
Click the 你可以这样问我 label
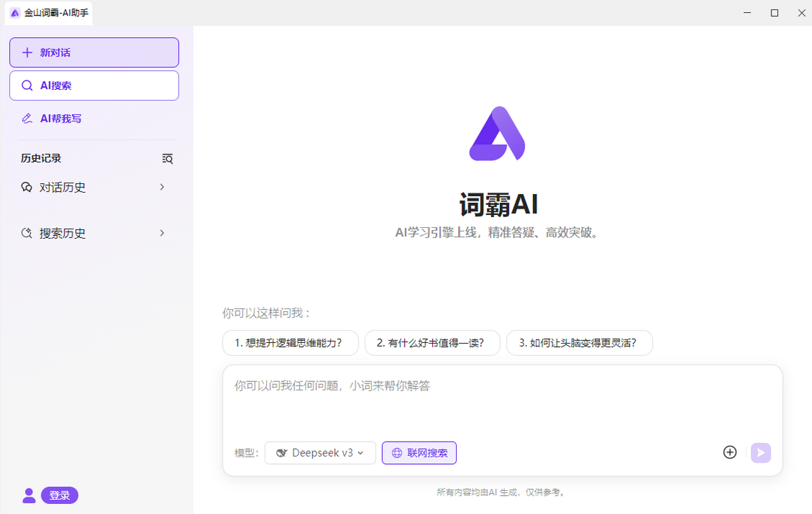pos(266,313)
